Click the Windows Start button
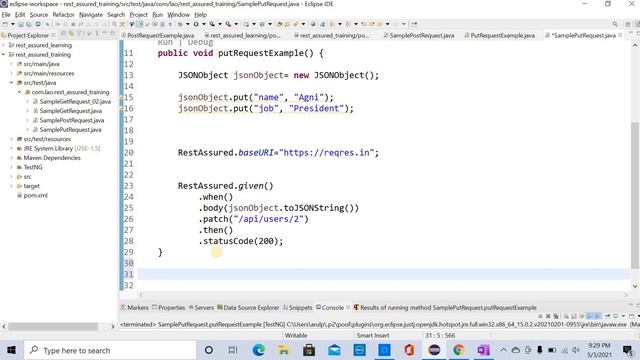640x360 pixels. (x=11, y=350)
